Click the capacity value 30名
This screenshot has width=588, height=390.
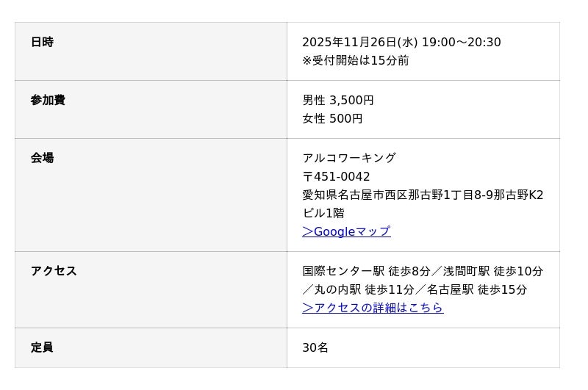point(315,348)
